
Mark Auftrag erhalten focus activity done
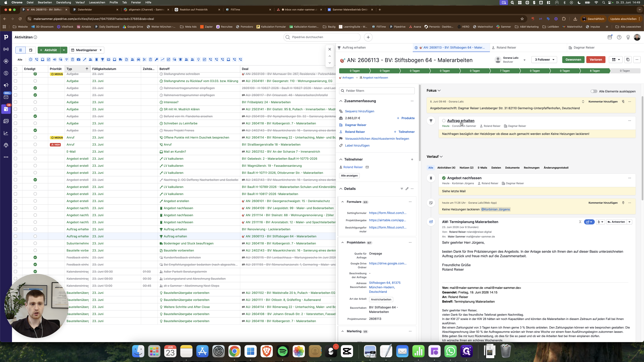coord(444,121)
